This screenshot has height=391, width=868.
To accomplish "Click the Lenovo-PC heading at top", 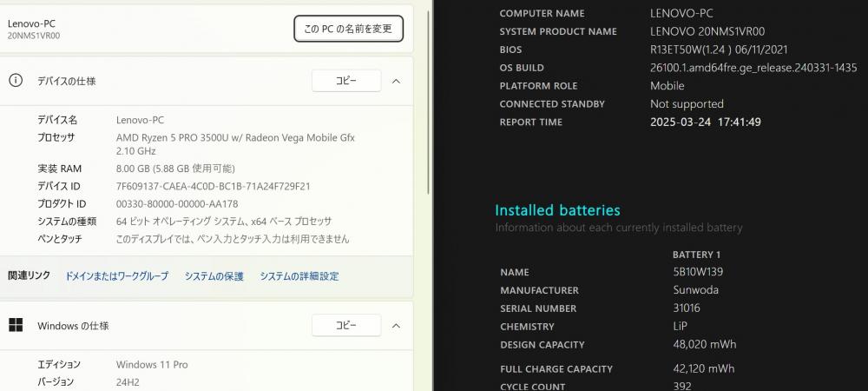I will click(31, 23).
